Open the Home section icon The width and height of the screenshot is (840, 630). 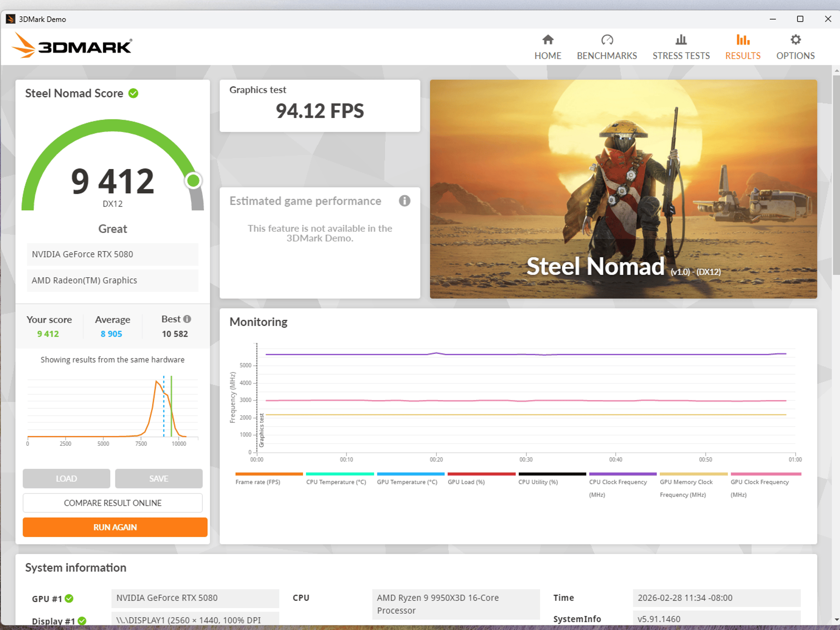coord(548,40)
